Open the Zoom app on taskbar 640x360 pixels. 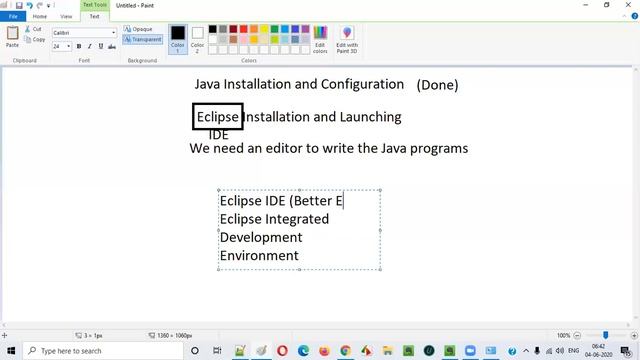tap(470, 351)
